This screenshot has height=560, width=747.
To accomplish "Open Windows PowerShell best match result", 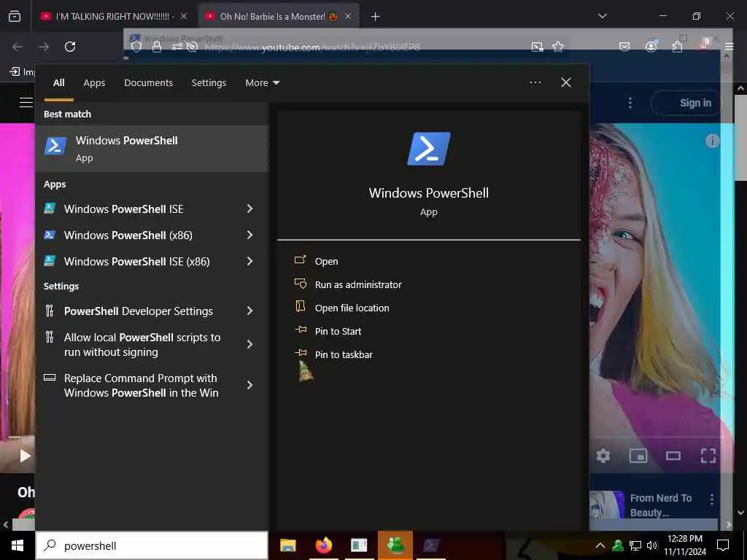I will click(x=152, y=149).
